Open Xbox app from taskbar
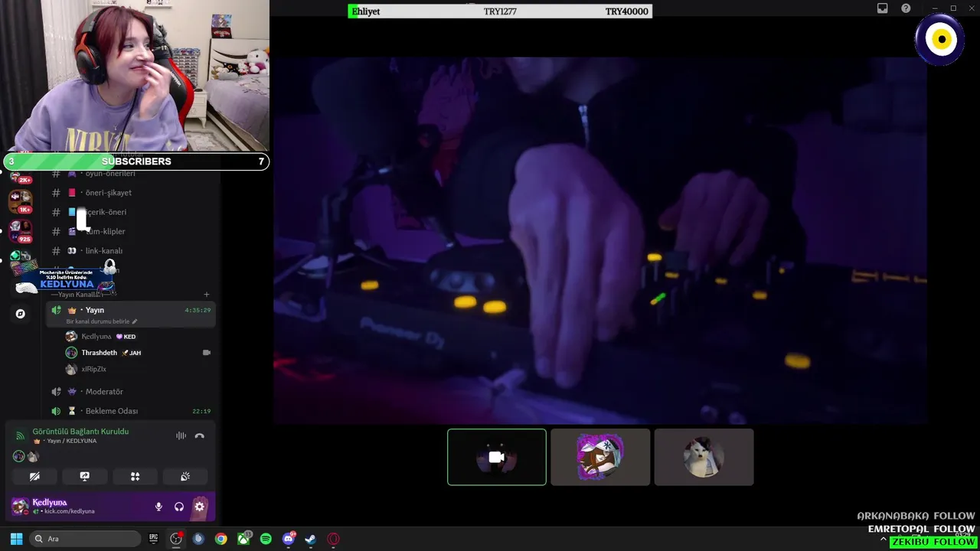This screenshot has height=551, width=980. click(x=243, y=539)
